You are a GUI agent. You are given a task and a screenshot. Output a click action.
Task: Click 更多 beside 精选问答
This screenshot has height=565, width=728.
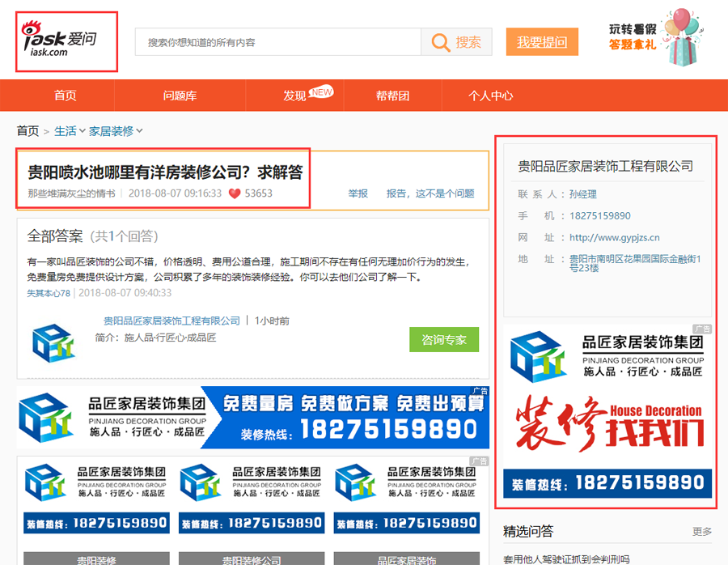tap(701, 531)
